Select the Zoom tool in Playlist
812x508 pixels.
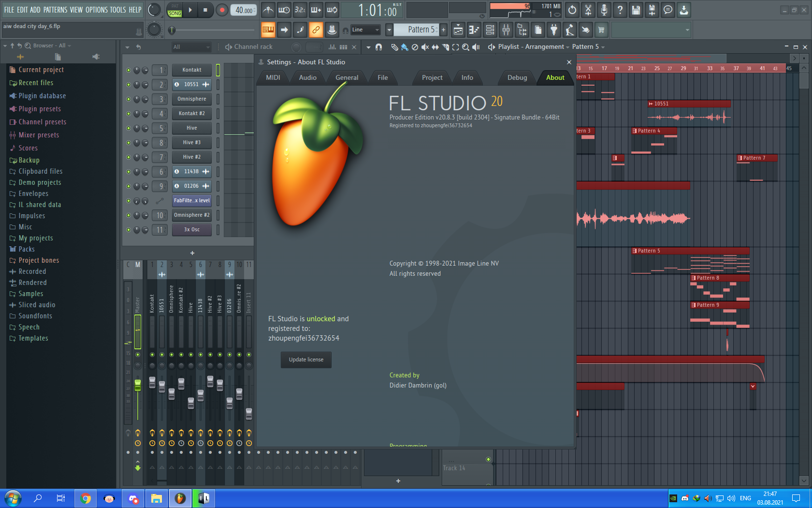click(x=465, y=47)
